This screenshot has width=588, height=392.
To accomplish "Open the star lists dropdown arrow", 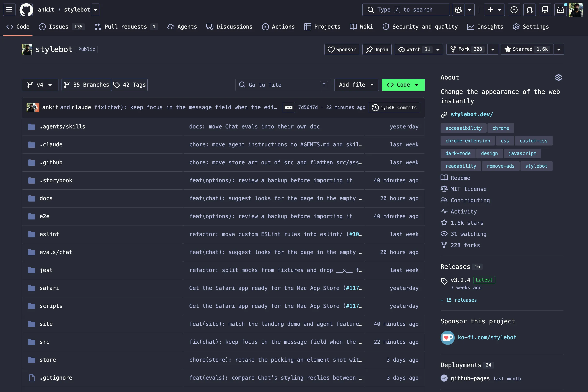I will click(559, 50).
